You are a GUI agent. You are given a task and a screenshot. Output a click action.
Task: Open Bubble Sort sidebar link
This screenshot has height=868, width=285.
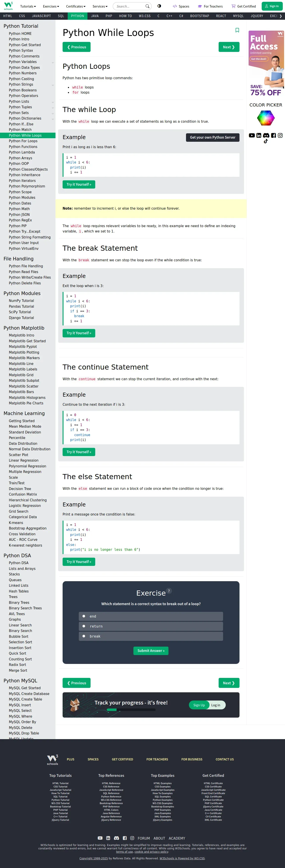[x=19, y=636]
